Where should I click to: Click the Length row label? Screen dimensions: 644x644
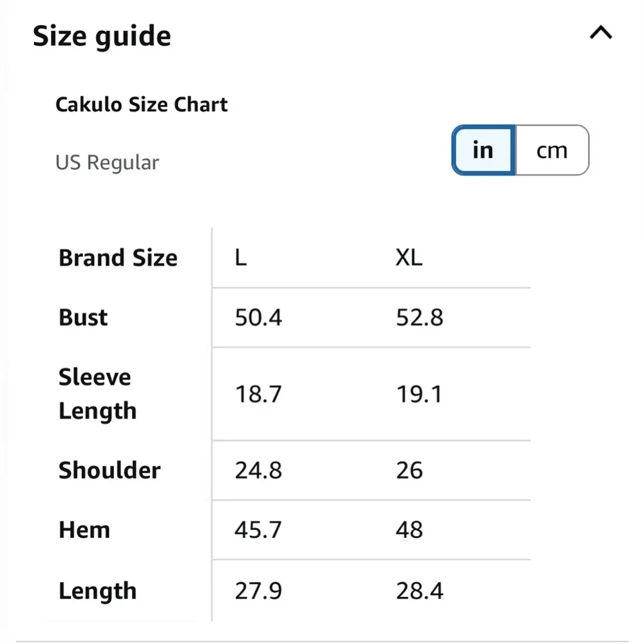coord(97,591)
